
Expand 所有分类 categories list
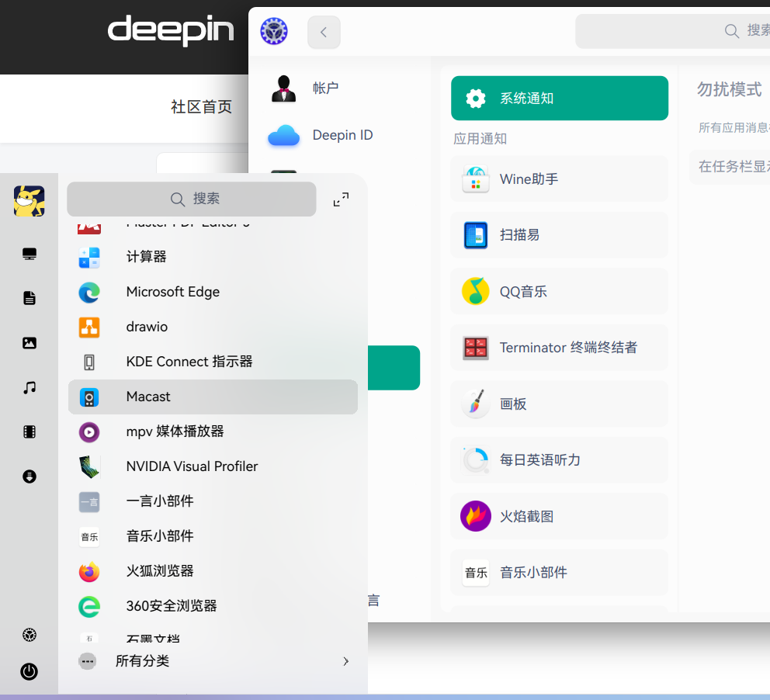213,661
